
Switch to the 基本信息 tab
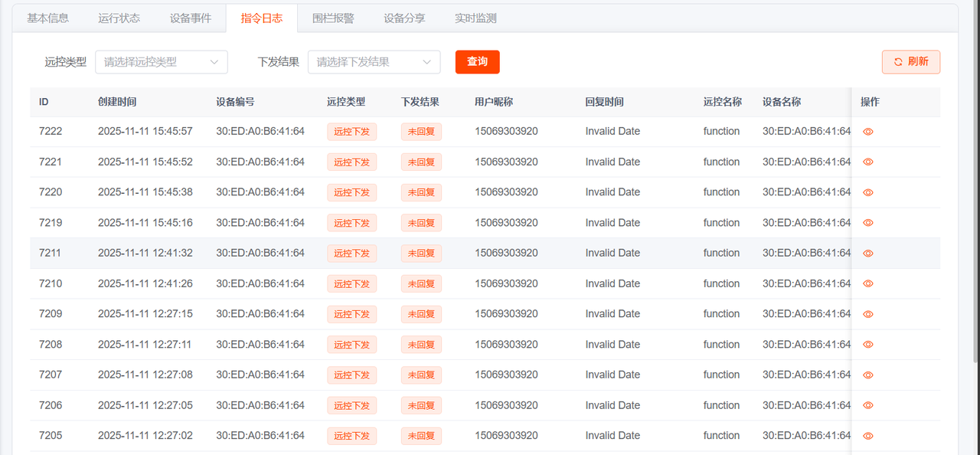coord(47,18)
